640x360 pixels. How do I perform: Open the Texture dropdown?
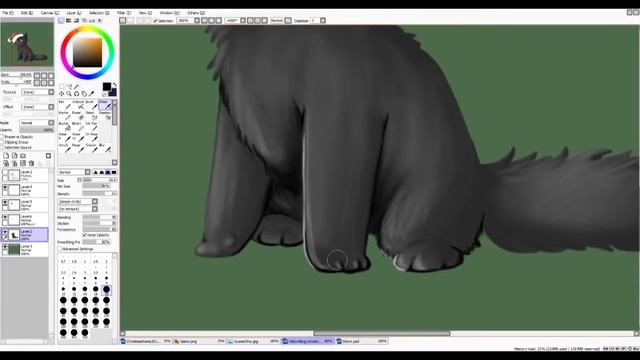click(x=38, y=92)
